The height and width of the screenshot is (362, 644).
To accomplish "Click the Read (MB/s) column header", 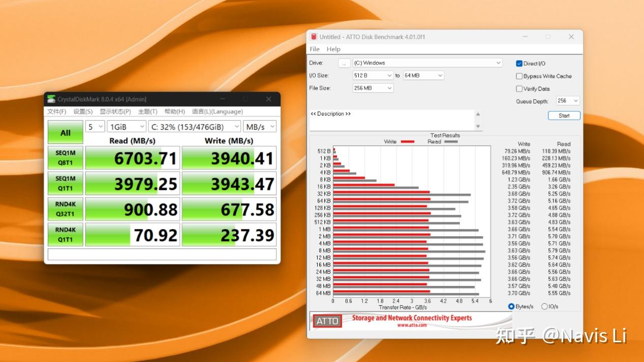I will pyautogui.click(x=133, y=141).
